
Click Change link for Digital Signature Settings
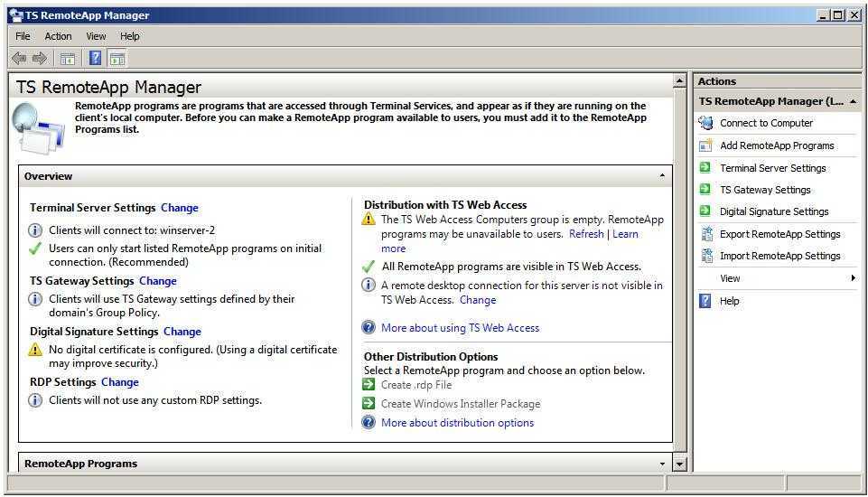(x=182, y=332)
